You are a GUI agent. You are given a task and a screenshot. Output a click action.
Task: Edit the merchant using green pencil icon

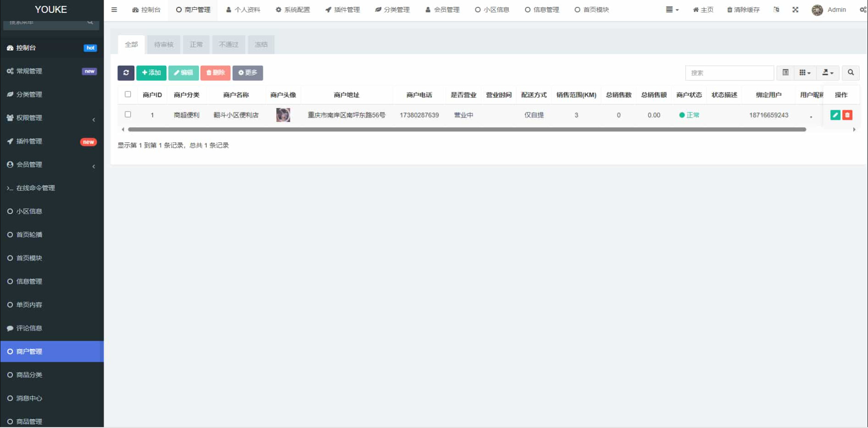click(835, 115)
